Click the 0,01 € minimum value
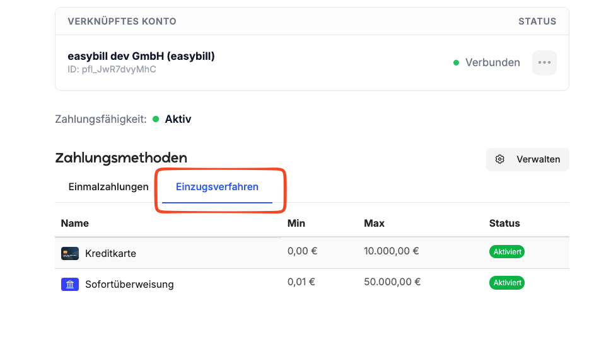Screen dimensions: 594x364 click(x=301, y=282)
